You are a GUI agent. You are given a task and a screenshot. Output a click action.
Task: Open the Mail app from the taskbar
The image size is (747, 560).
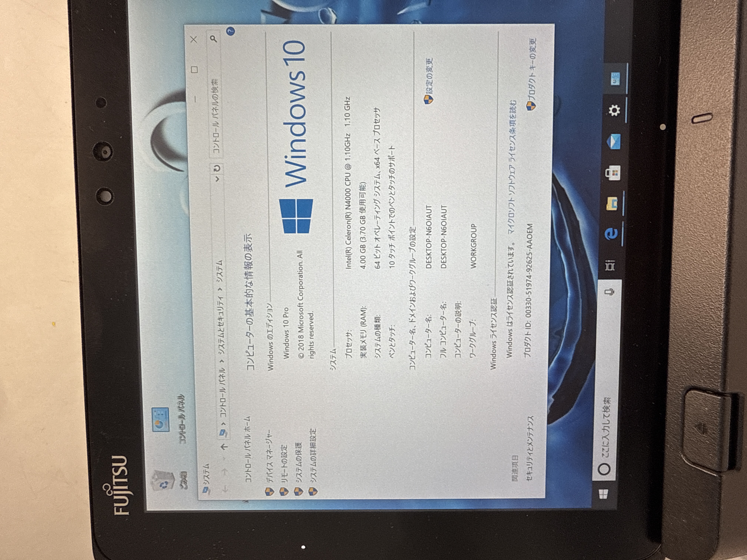[x=613, y=142]
